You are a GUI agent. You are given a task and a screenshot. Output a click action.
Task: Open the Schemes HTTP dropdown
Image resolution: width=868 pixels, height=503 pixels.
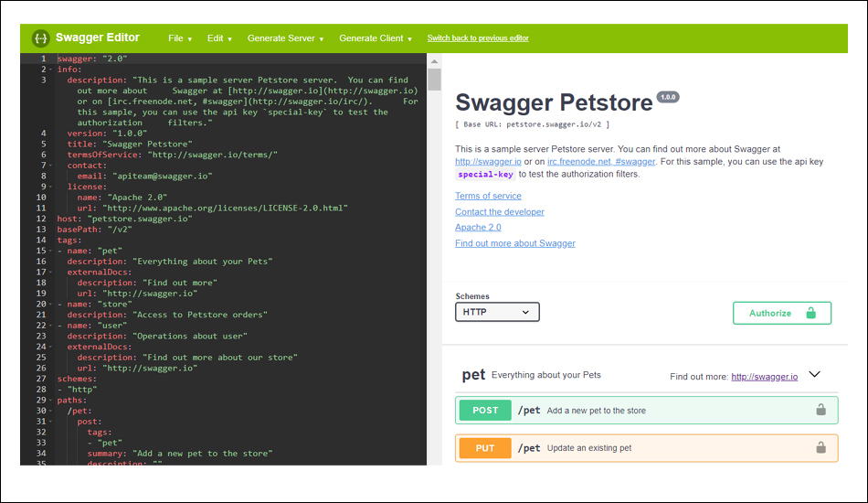[x=497, y=312]
